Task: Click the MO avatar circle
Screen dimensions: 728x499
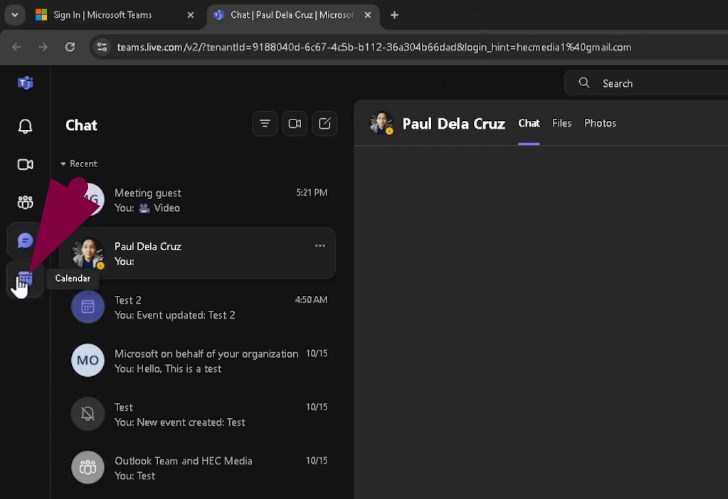Action: [x=88, y=360]
